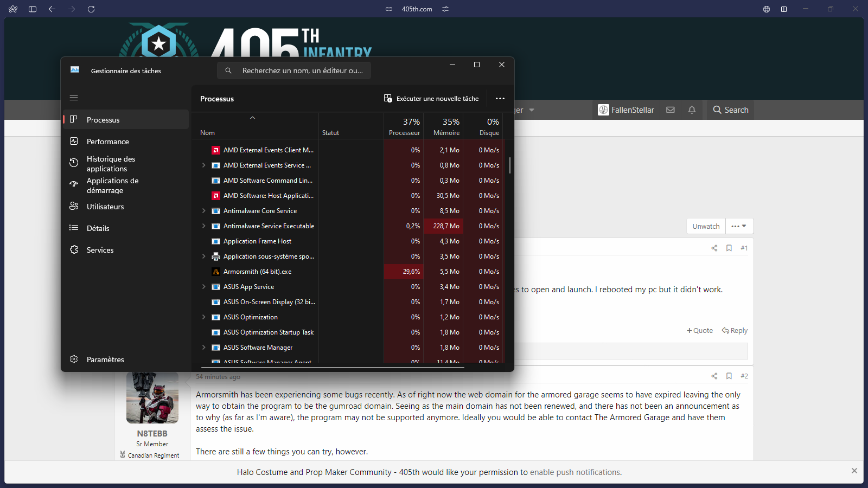
Task: Open forum inbox envelope icon
Action: click(x=671, y=110)
